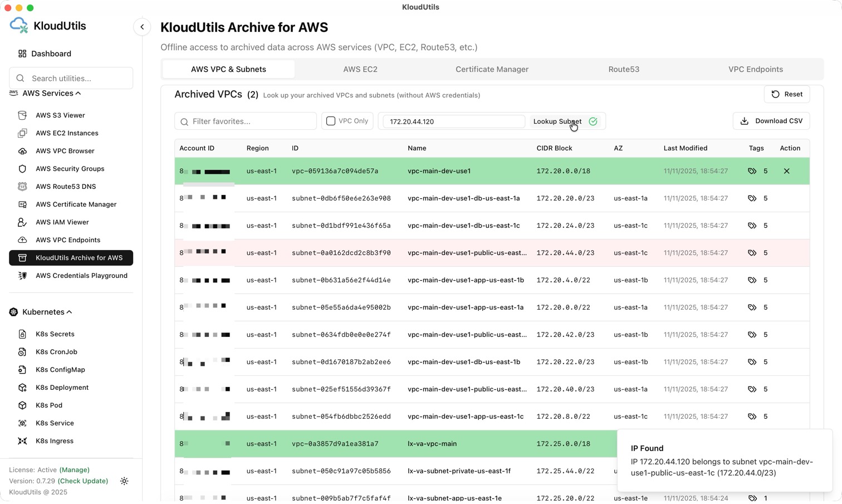Click the Filter favorites input field
This screenshot has width=842, height=504.
tap(252, 121)
